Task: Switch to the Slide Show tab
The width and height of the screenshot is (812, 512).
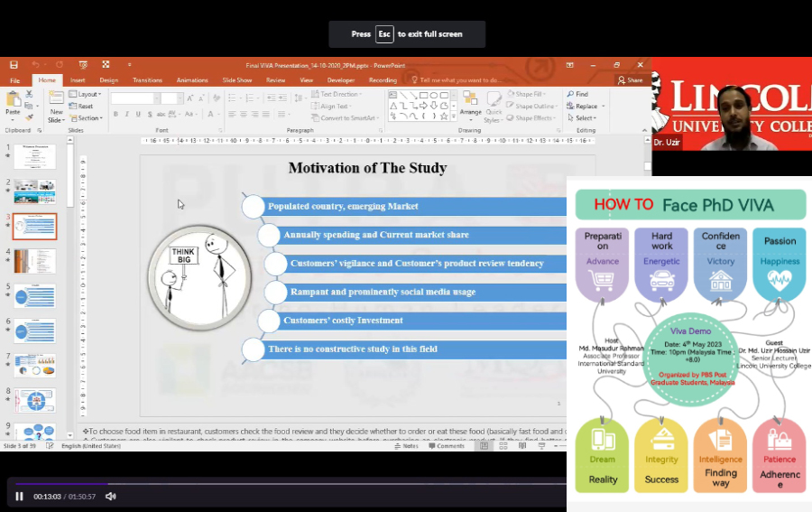Action: pos(237,80)
